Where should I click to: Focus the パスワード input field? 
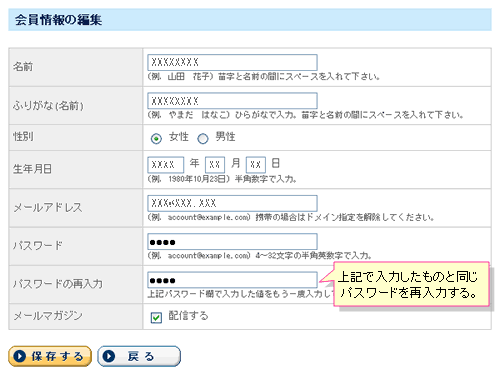coord(232,242)
